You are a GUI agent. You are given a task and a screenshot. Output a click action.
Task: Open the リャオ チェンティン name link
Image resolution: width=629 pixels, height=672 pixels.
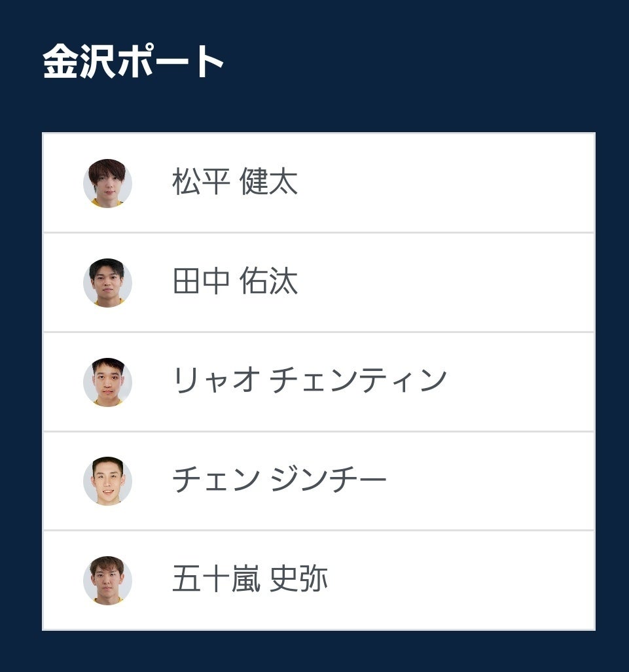(309, 381)
